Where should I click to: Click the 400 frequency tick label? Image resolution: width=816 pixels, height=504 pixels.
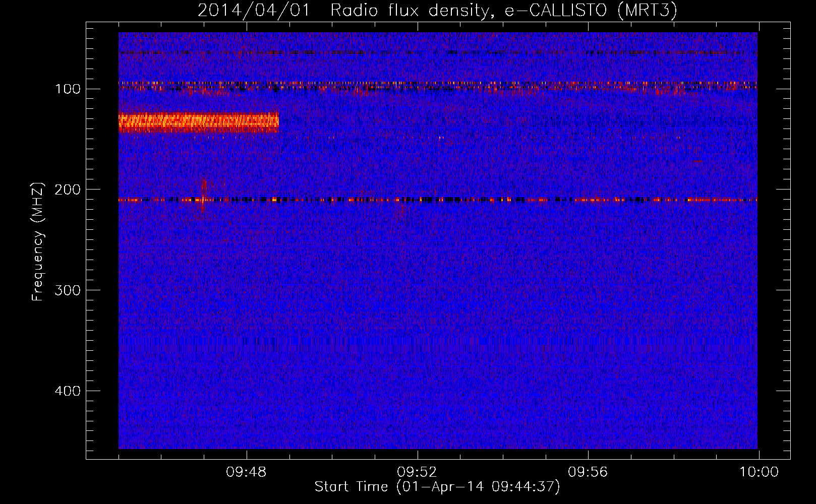click(x=68, y=391)
